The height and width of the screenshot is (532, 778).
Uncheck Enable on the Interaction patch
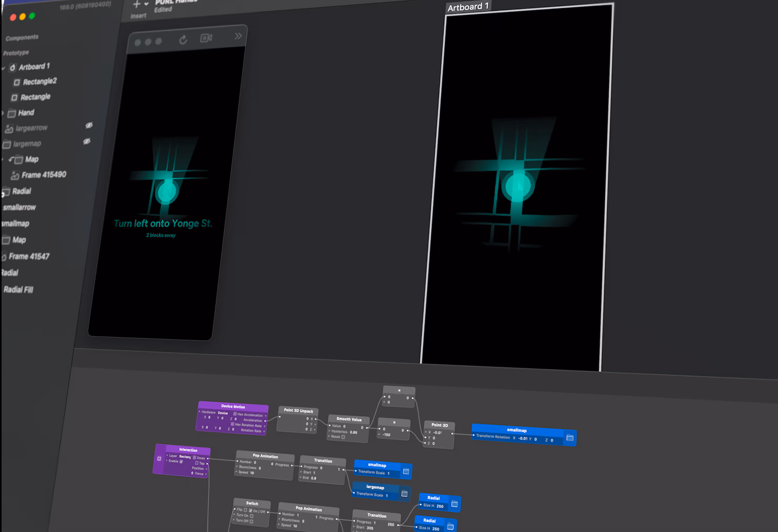[x=181, y=461]
